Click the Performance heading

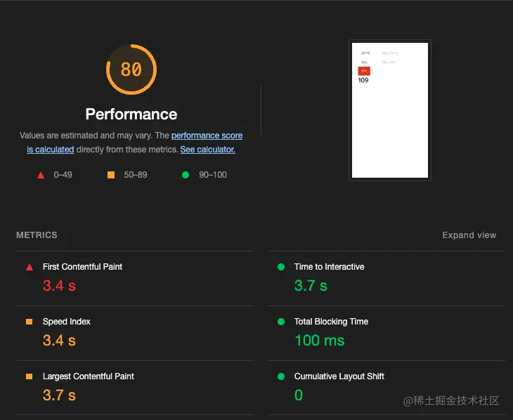pos(131,114)
